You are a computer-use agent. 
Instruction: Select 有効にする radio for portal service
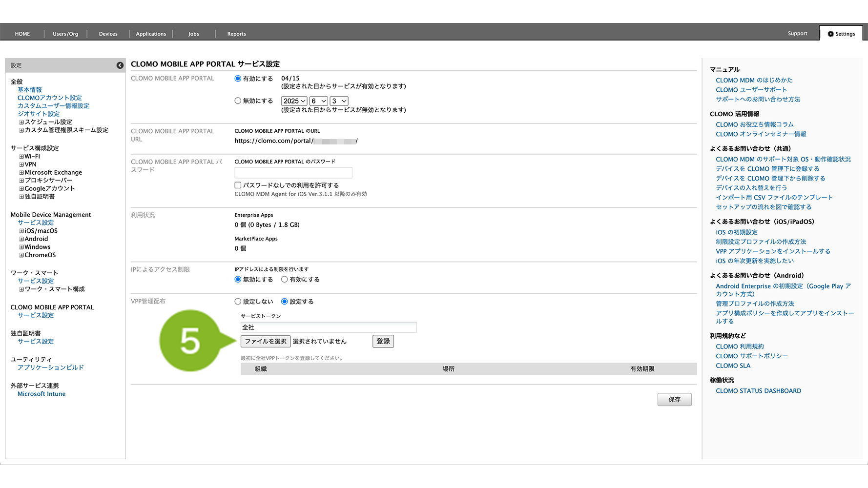238,79
